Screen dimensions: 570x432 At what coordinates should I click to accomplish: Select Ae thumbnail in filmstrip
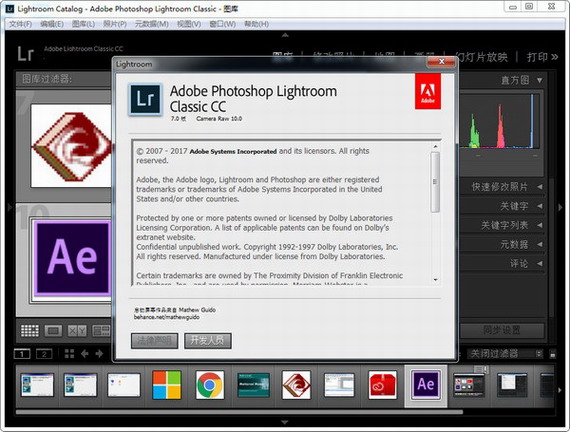coord(426,385)
